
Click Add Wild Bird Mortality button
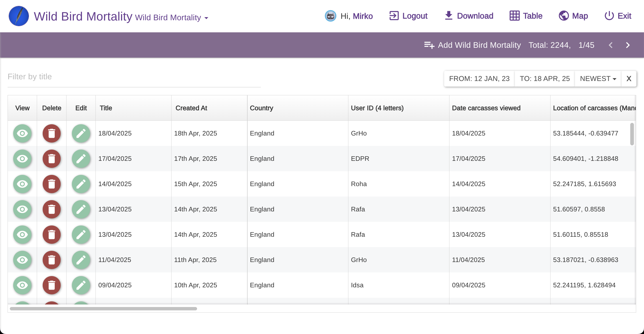tap(472, 45)
